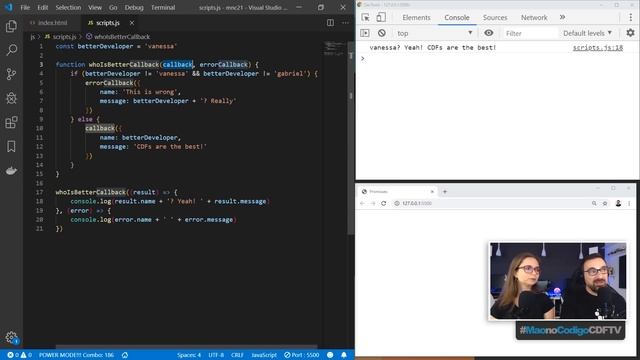This screenshot has height=360, width=640.
Task: Open a new browser tab
Action: [x=445, y=191]
